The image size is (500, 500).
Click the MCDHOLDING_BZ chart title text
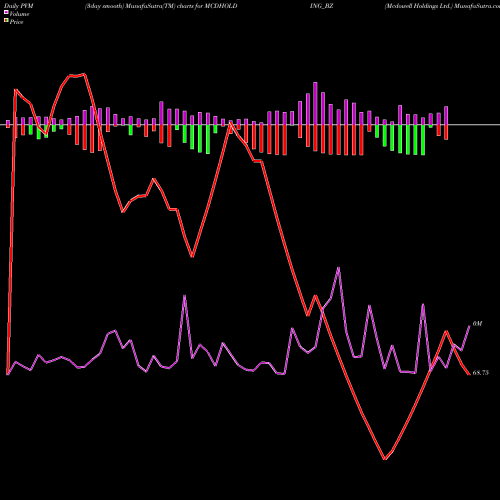[269, 6]
